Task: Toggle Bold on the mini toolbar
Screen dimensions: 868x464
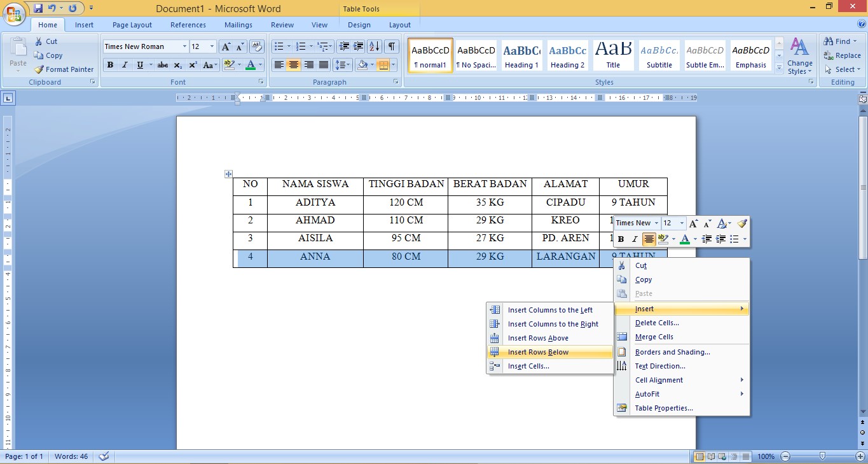Action: pyautogui.click(x=621, y=239)
